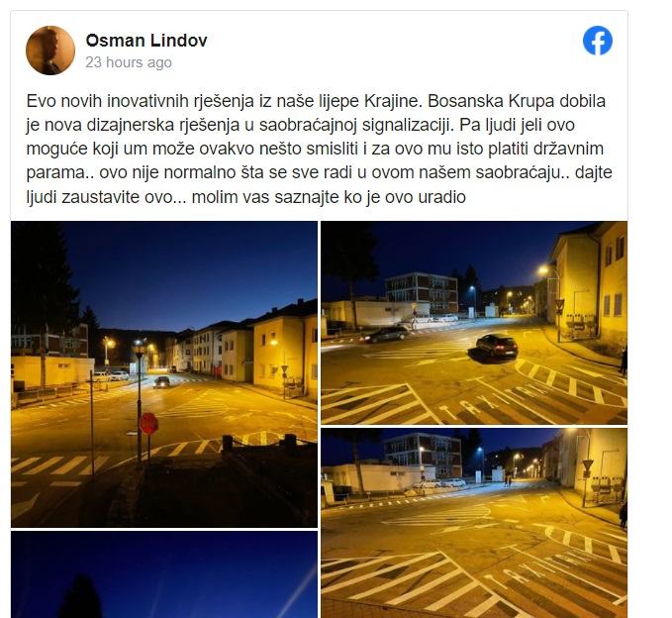This screenshot has width=672, height=618.
Task: Click the closing sentence "molim vas saznajte"
Action: pyautogui.click(x=329, y=197)
